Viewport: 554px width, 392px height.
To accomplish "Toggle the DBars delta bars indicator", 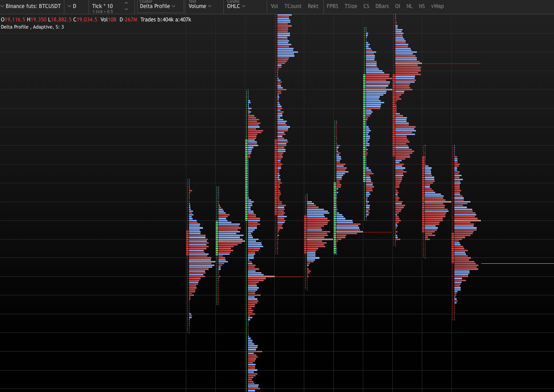I will tap(382, 6).
